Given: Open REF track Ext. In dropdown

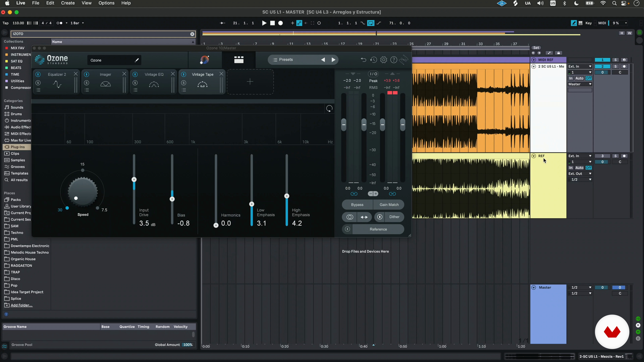Looking at the screenshot, I should tap(580, 156).
